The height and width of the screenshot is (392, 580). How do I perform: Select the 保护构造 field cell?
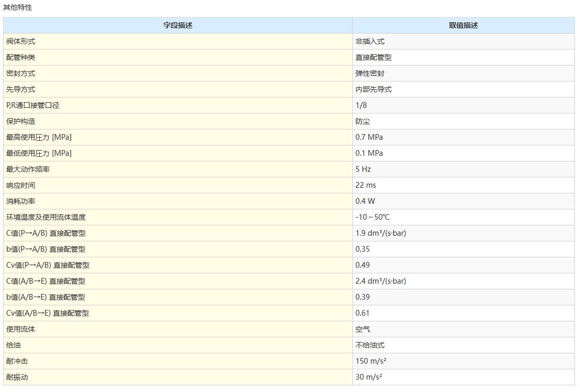click(x=21, y=121)
